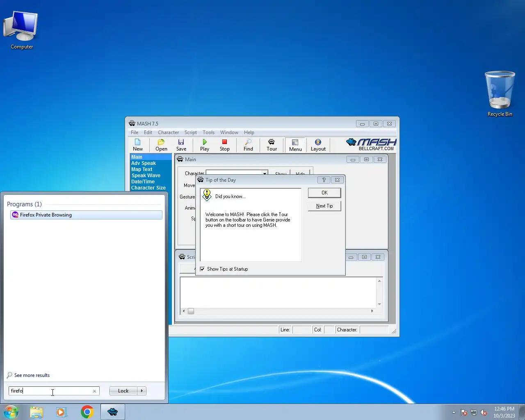Select Speak Wave in the side list
Image resolution: width=525 pixels, height=420 pixels.
(151, 176)
